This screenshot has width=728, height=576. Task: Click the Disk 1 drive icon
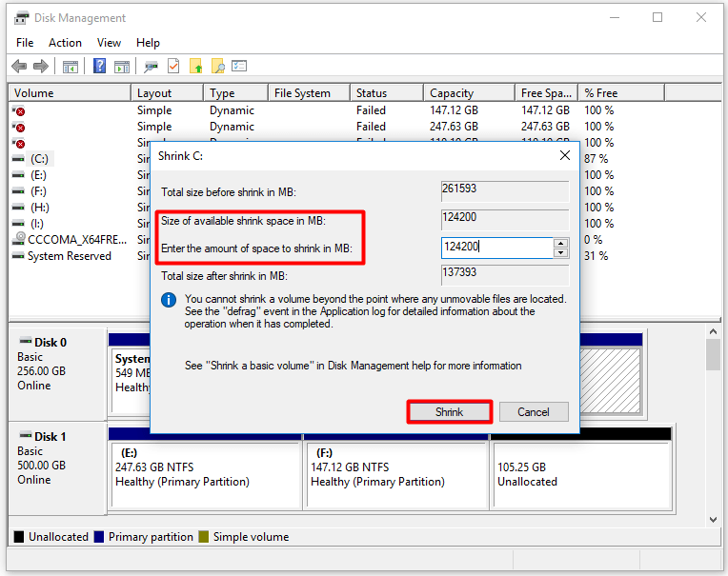click(26, 435)
